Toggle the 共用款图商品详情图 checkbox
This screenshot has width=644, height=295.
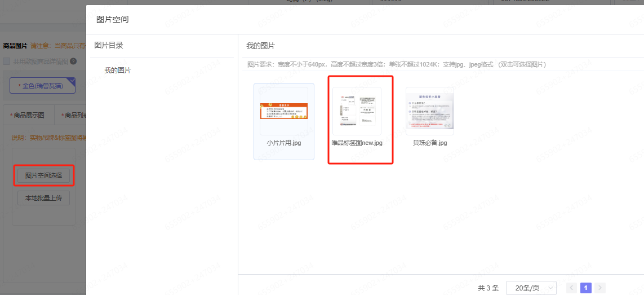(x=7, y=61)
